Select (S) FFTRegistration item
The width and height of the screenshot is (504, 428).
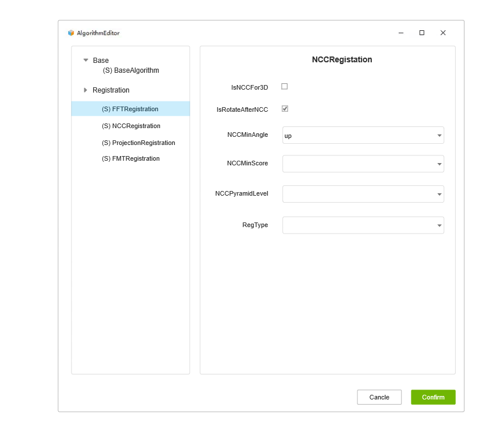point(130,109)
